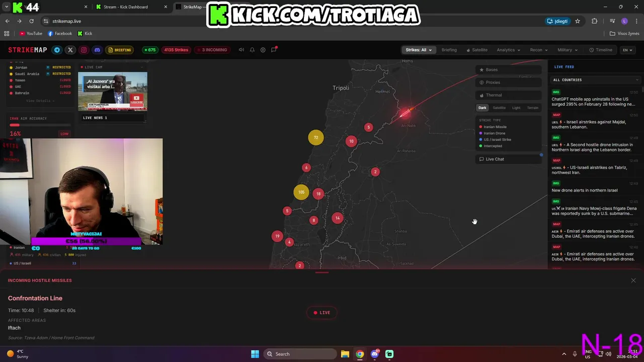Toggle Iranian Missile strike type filter
The height and width of the screenshot is (362, 644).
click(493, 127)
